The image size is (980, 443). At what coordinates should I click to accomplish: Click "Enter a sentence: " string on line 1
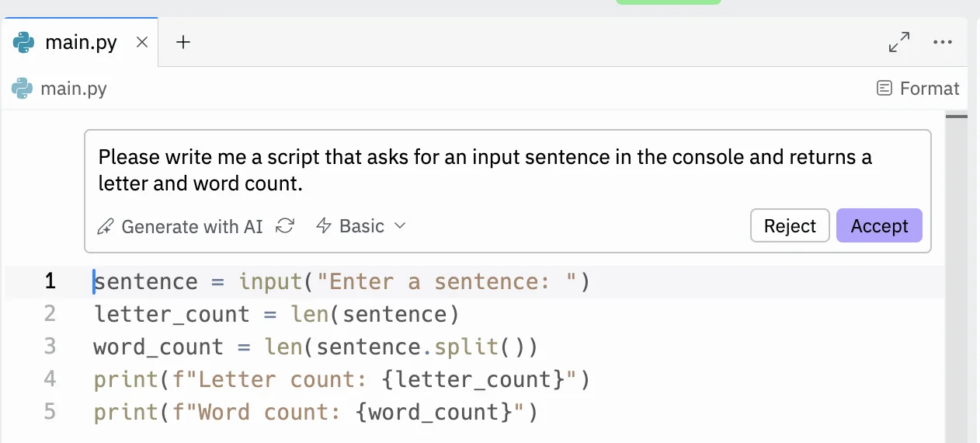coord(447,281)
